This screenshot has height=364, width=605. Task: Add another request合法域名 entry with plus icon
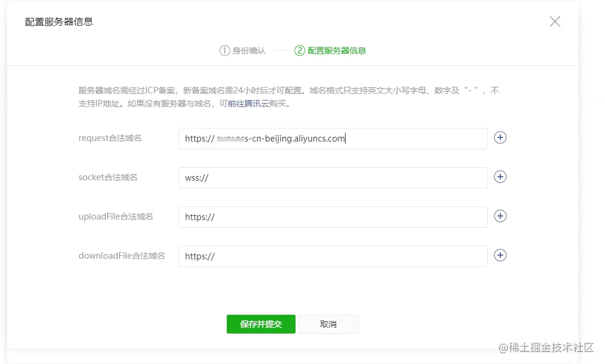click(x=500, y=138)
